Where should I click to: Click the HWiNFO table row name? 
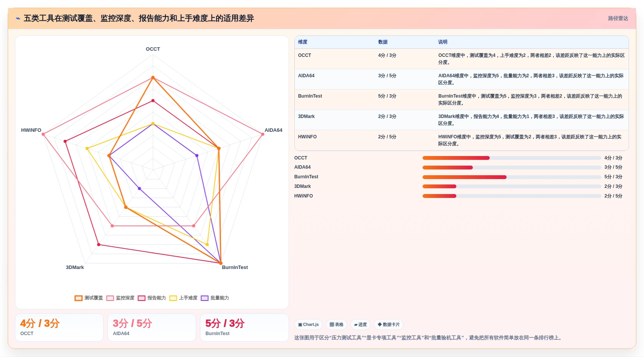[307, 137]
